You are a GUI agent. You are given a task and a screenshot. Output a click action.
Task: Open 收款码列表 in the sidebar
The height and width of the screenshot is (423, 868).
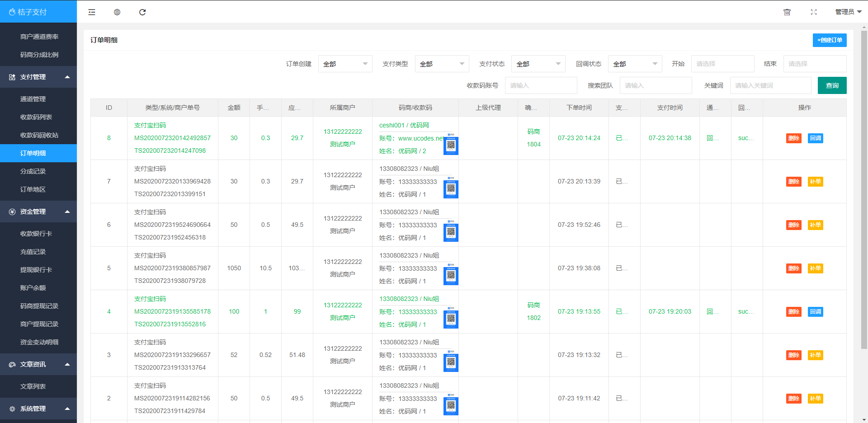36,117
